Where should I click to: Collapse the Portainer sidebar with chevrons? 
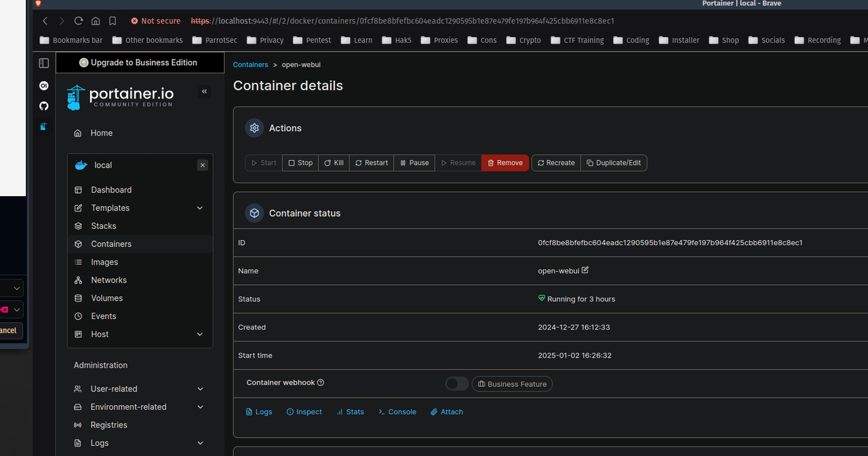click(x=204, y=92)
